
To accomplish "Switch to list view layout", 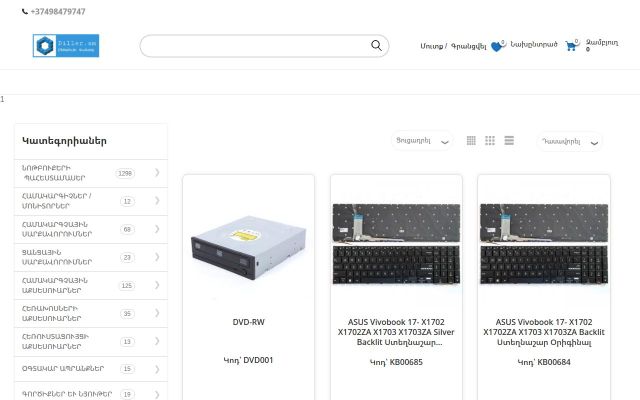I will pos(509,140).
